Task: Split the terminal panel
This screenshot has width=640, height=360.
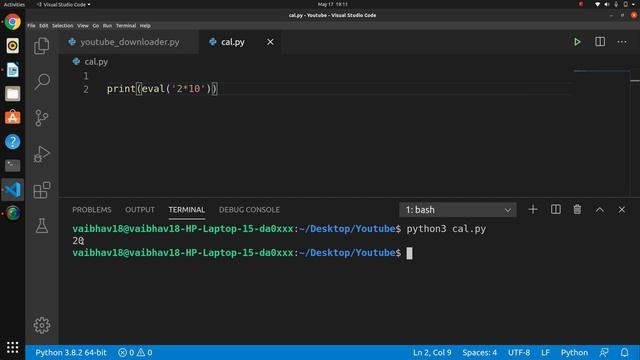Action: 556,209
